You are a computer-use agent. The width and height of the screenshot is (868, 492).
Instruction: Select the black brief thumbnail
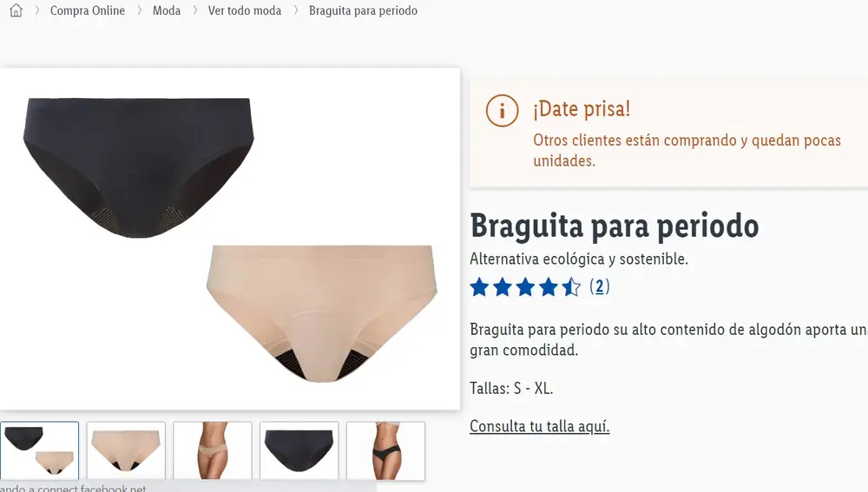click(x=299, y=450)
